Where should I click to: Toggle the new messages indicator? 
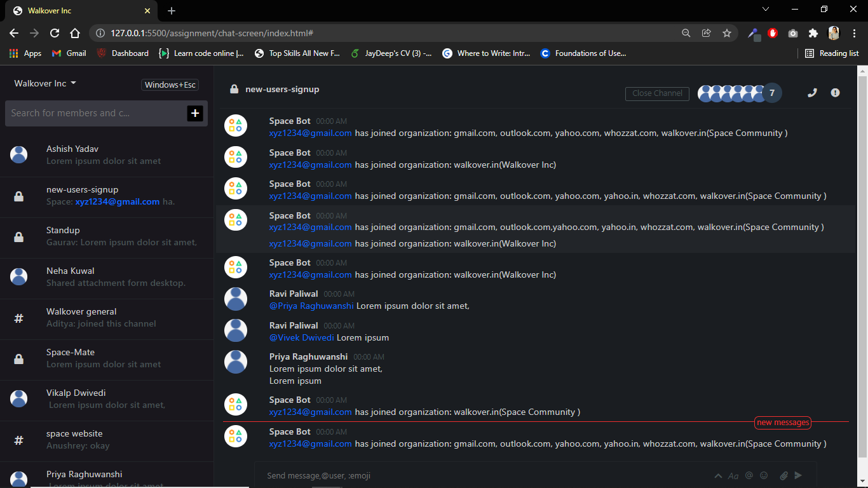point(782,422)
